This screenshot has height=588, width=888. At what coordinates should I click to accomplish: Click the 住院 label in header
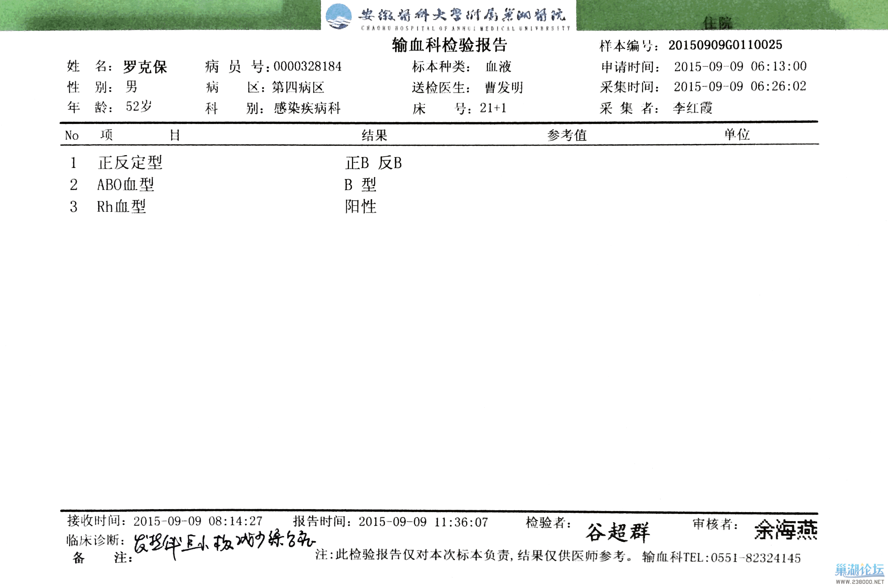pyautogui.click(x=717, y=23)
